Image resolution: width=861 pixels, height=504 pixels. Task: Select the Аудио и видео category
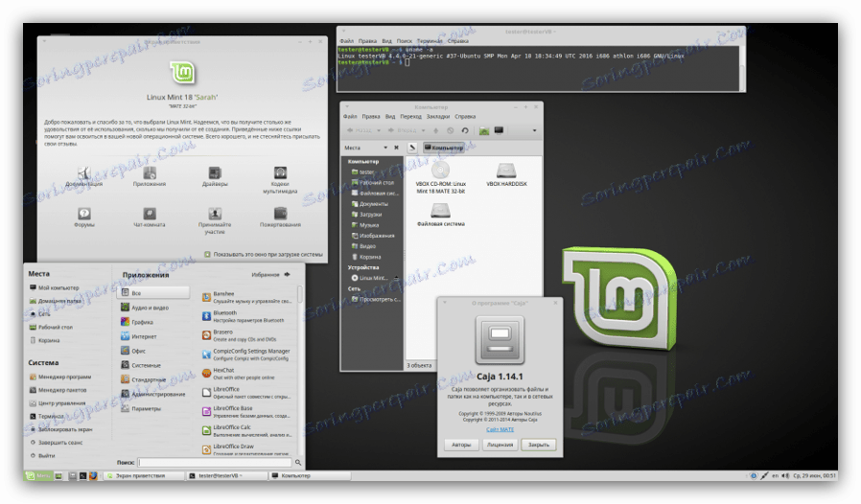(x=145, y=308)
